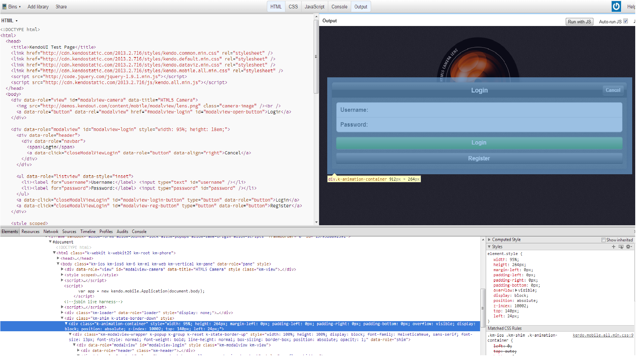Click the editor scrollbar down arrow
Viewport: 644px width, 363px height.
click(316, 222)
